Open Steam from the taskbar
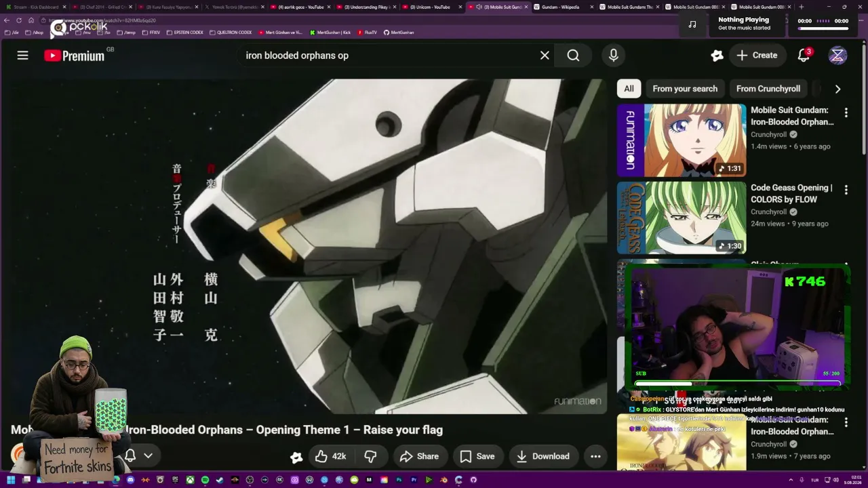The image size is (868, 488). (220, 480)
